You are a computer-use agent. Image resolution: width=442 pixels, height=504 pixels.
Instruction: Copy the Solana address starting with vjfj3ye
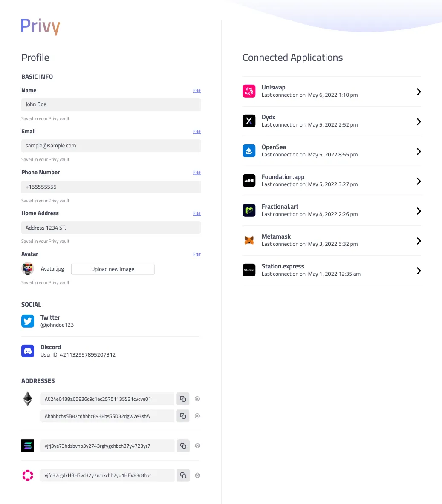pos(183,446)
